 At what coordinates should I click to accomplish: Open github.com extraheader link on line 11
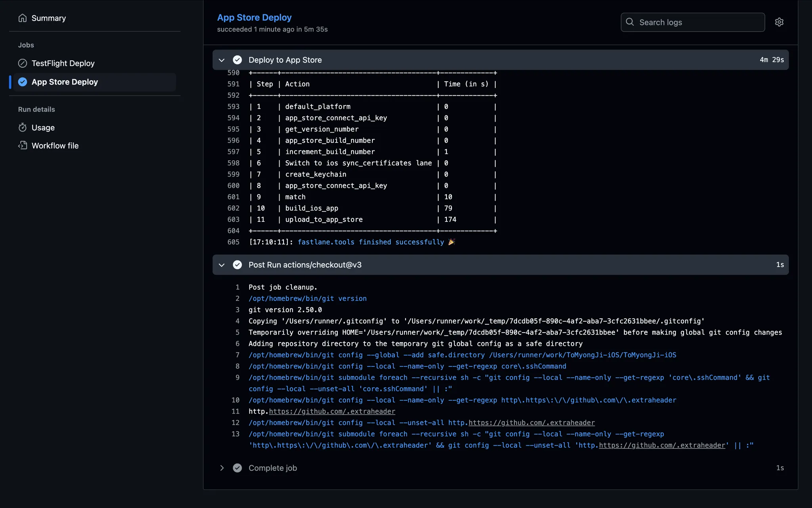332,412
